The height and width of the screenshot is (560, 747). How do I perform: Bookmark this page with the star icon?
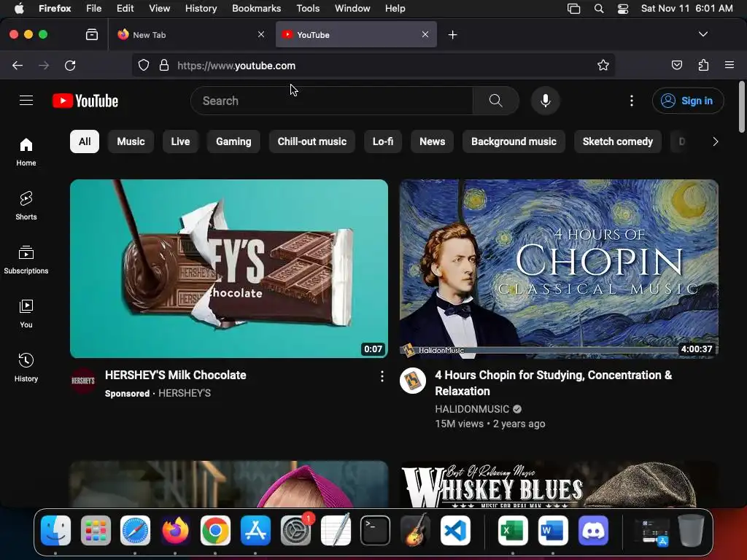point(603,65)
